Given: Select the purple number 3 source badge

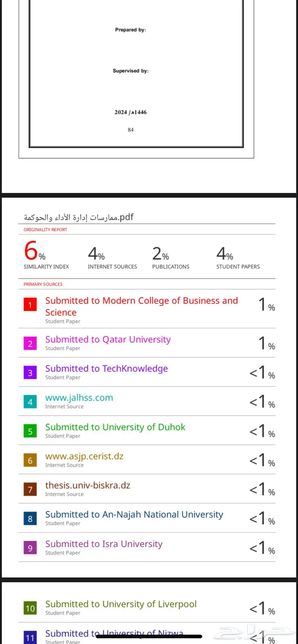Looking at the screenshot, I should [30, 373].
